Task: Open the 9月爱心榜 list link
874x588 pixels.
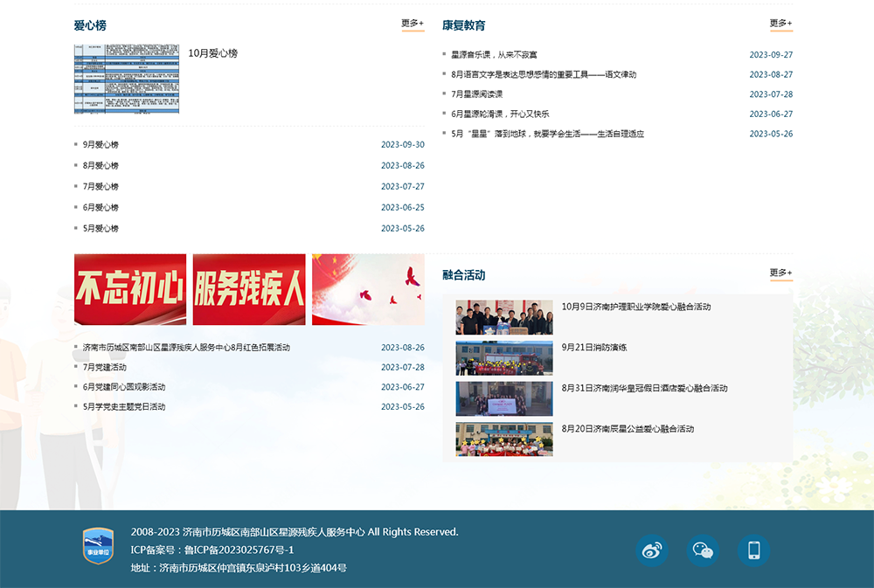Action: 101,145
